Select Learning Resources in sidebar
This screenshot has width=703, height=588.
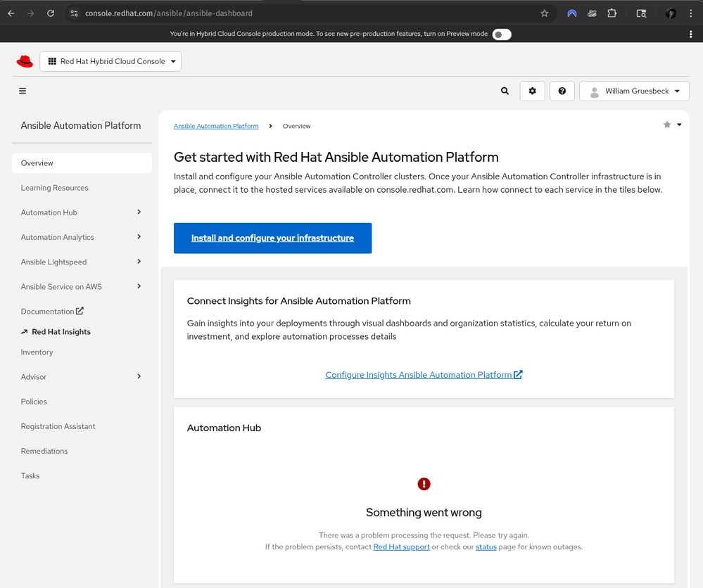pyautogui.click(x=54, y=188)
